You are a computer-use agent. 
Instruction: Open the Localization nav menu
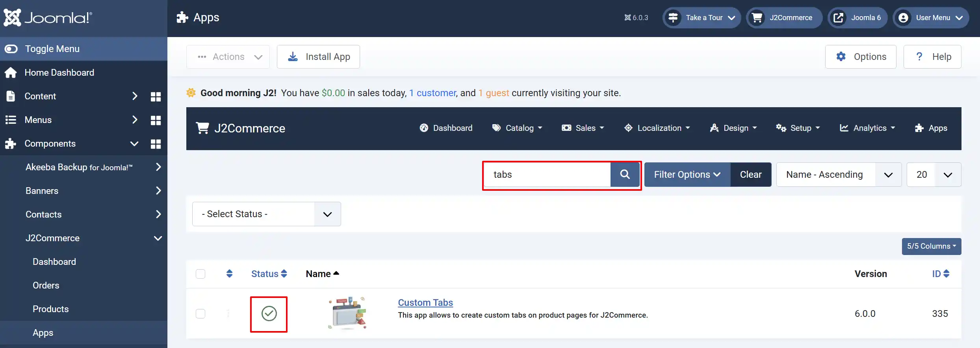coord(657,128)
